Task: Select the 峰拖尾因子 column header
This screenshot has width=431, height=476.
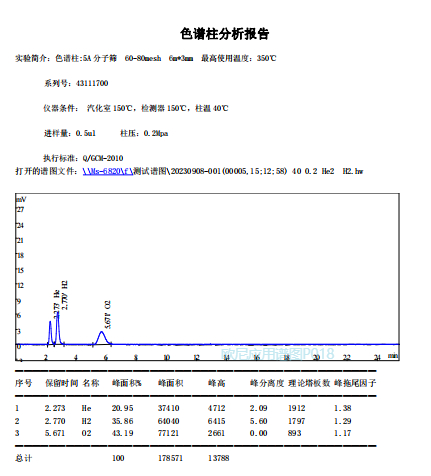Action: pos(355,383)
